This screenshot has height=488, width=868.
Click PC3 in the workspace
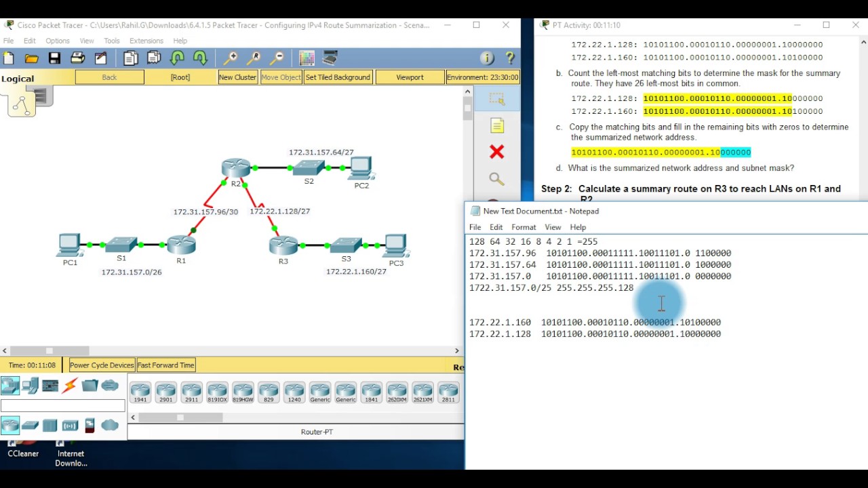395,245
